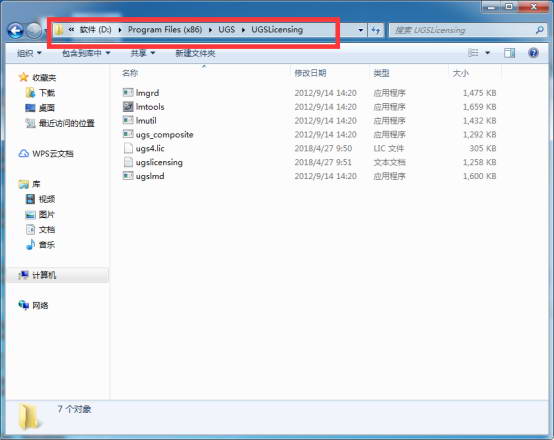554x440 pixels.
Task: Open the 组织 menu
Action: pos(29,53)
